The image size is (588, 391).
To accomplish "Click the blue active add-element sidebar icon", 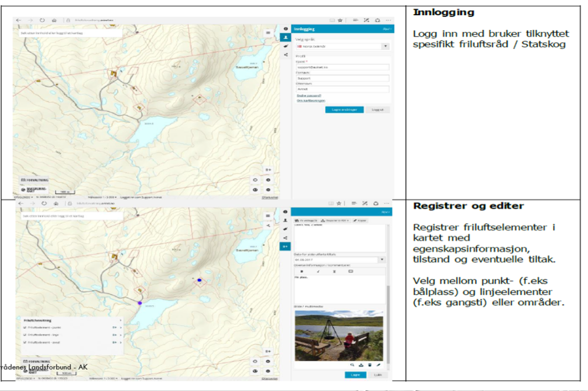I will 285,246.
